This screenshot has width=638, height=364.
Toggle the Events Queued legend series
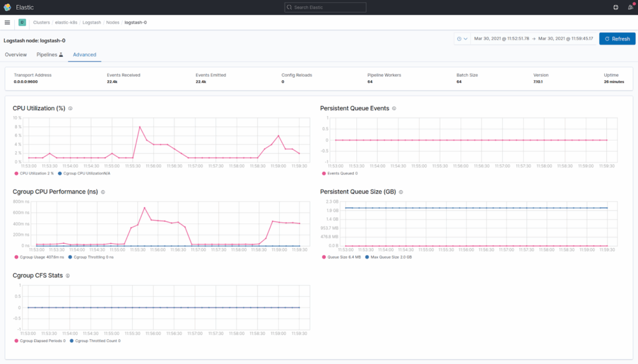(340, 173)
